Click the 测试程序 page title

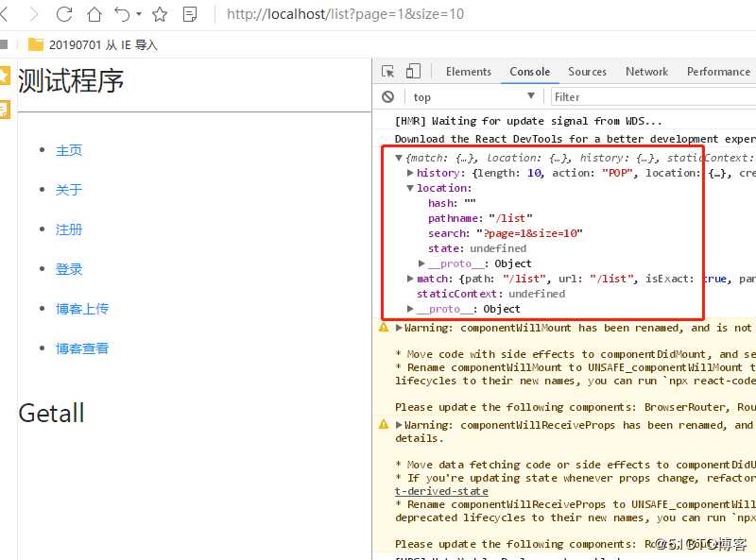coord(71,80)
